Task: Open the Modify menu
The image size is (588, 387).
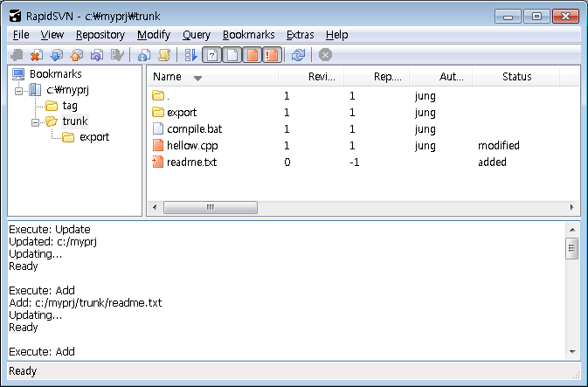Action: 154,35
